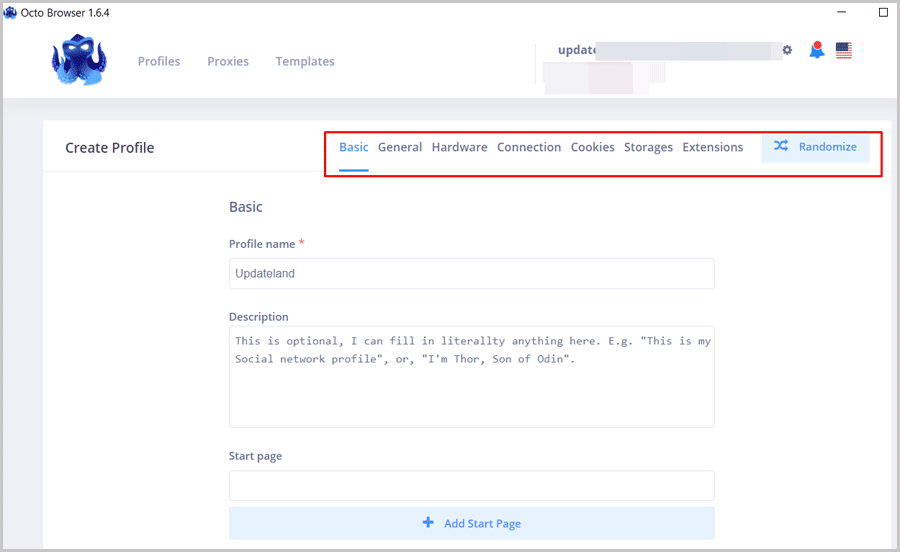Change language via US flag icon
The image size is (900, 552).
tap(844, 50)
